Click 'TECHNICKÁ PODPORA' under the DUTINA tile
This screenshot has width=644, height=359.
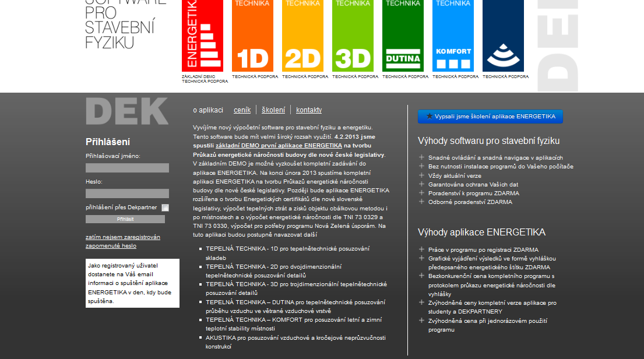(x=406, y=76)
